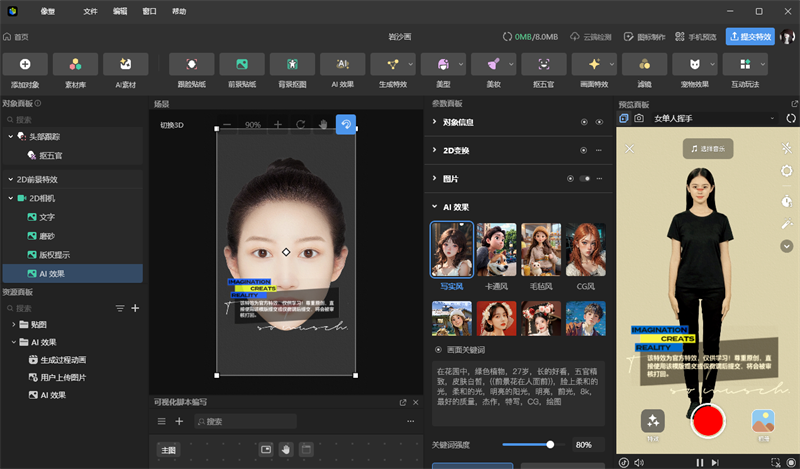Open the 素材库 material library
The width and height of the screenshot is (800, 469).
[x=75, y=64]
